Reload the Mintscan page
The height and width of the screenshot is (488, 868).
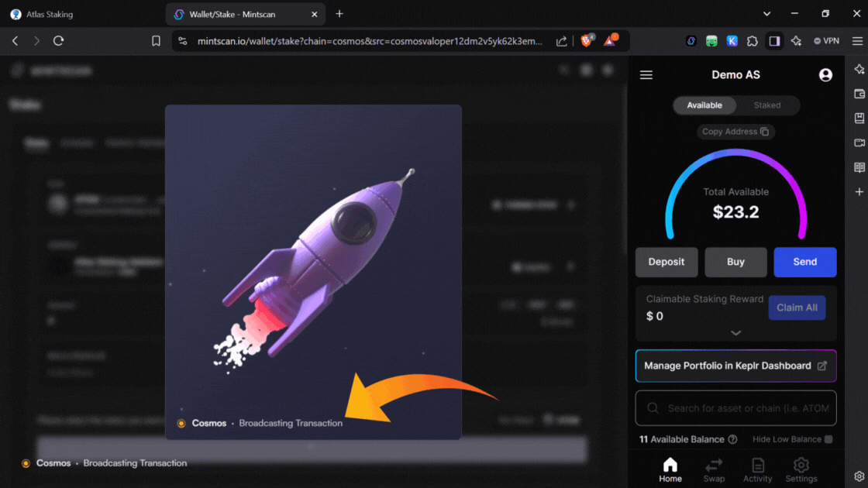point(58,41)
